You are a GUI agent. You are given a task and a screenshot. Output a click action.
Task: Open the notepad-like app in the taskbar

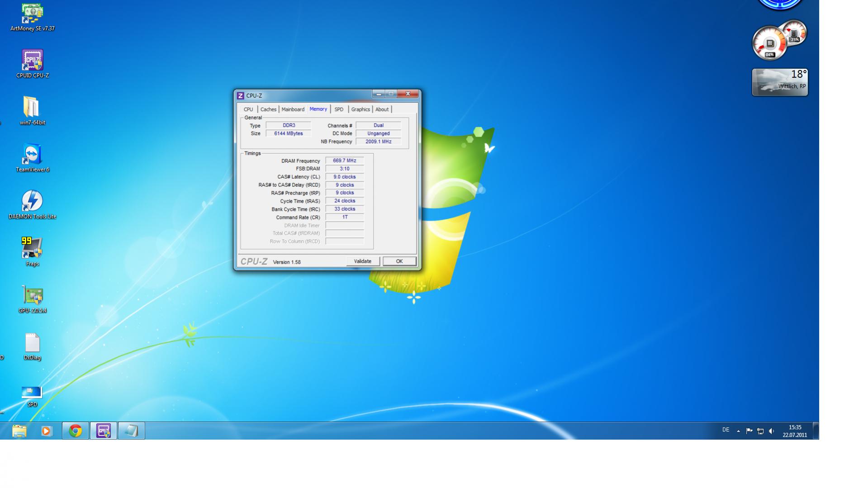click(132, 431)
